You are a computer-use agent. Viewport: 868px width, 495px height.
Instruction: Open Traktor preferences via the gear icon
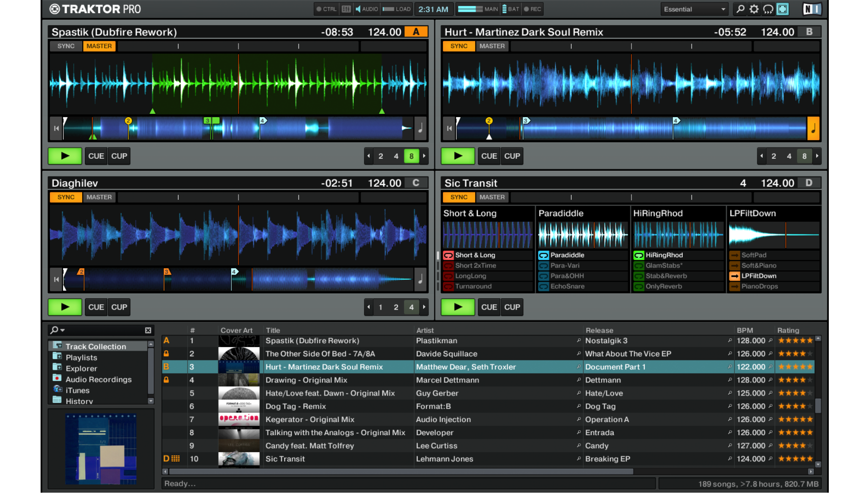click(x=754, y=9)
